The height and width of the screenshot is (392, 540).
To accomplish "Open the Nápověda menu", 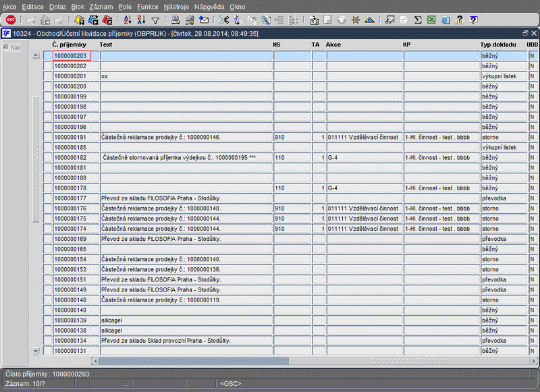I will coord(209,7).
